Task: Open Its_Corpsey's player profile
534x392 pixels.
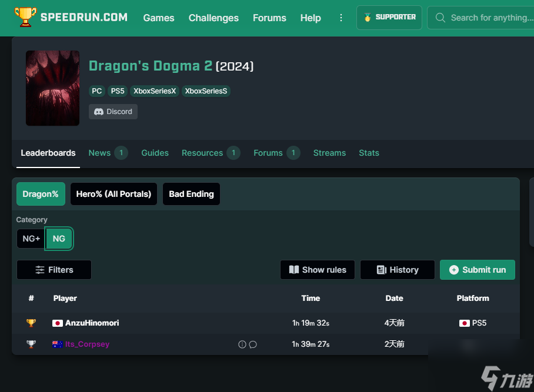Action: click(x=87, y=344)
